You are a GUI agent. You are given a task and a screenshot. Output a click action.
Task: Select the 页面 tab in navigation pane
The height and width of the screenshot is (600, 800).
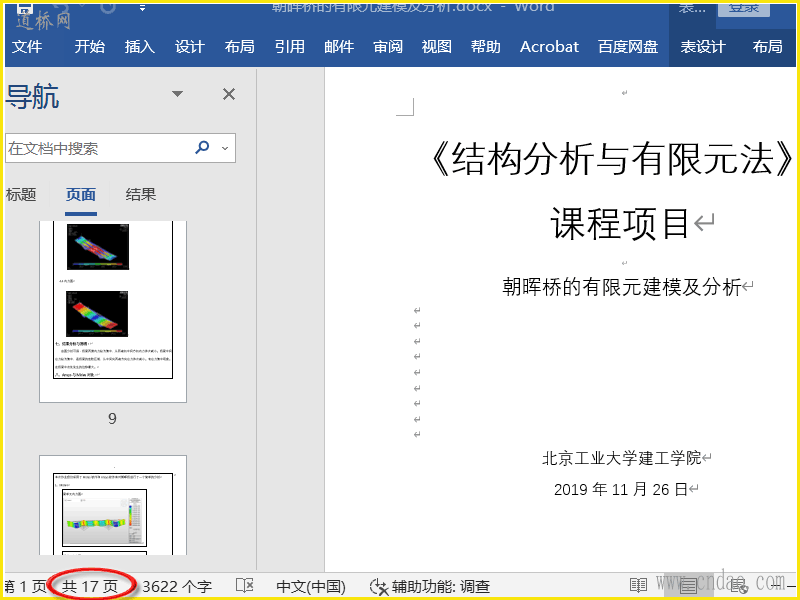81,194
